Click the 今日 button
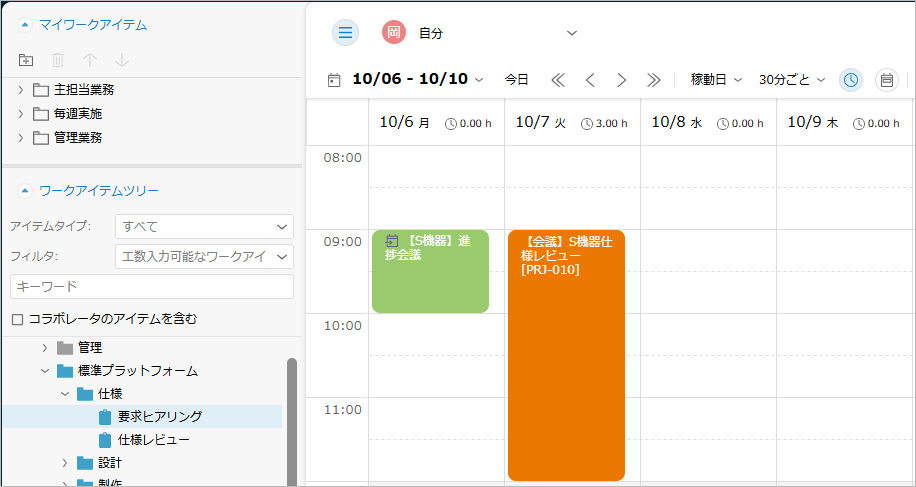916x487 pixels. (x=516, y=79)
